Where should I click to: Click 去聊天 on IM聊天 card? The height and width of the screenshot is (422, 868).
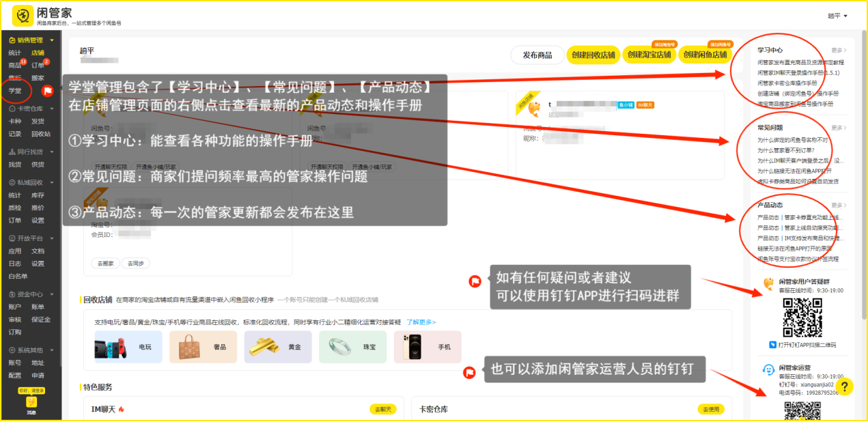coord(382,409)
